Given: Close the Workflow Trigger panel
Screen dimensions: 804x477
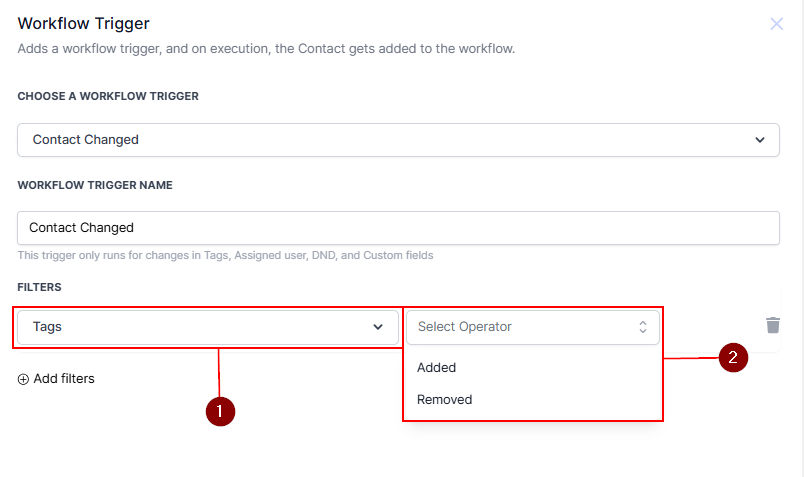Looking at the screenshot, I should pos(777,24).
